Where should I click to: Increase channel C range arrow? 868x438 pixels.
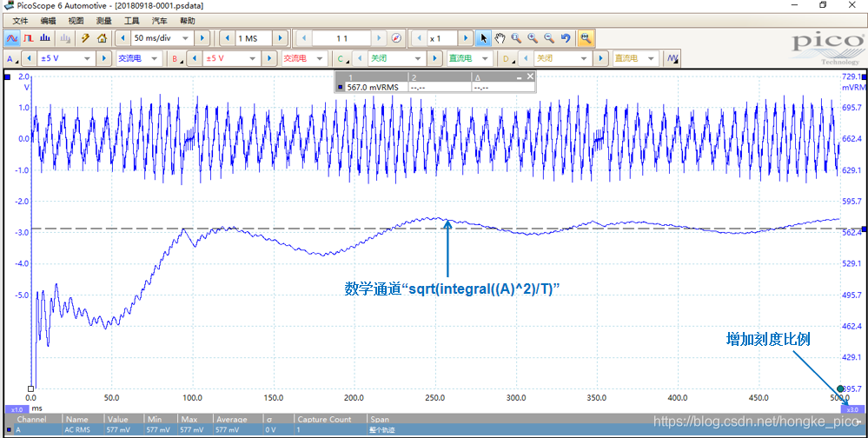coord(435,58)
